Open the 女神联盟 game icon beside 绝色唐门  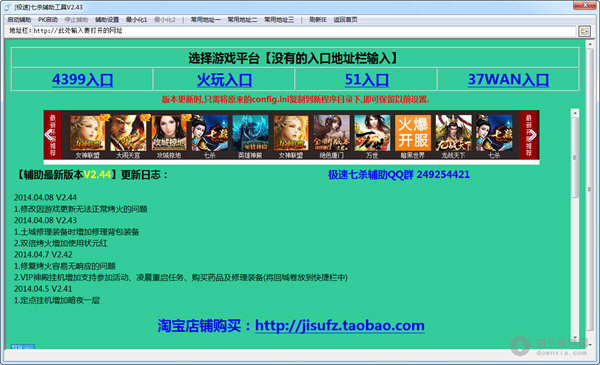point(291,134)
